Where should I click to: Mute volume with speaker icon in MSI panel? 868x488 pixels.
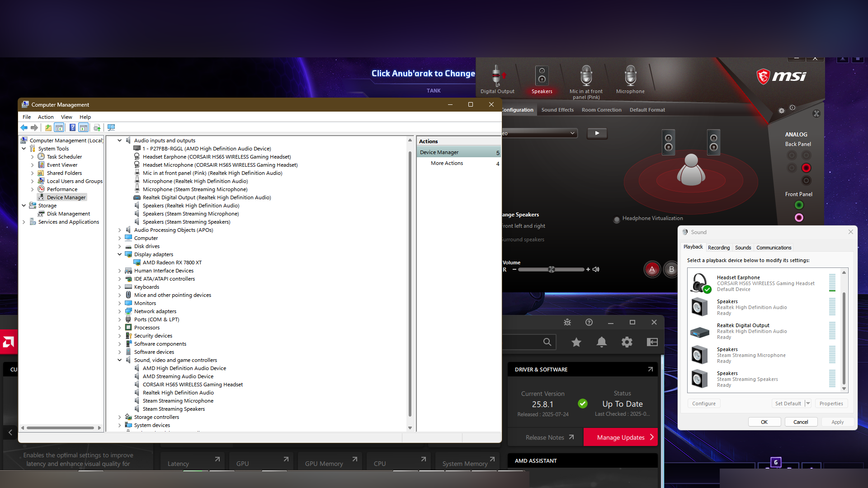[596, 269]
